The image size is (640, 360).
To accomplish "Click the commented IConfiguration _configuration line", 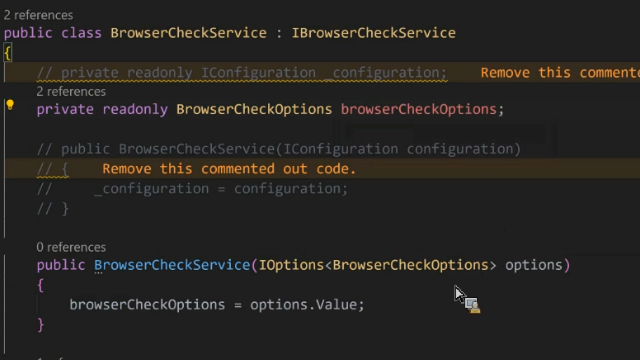I will pos(242,73).
